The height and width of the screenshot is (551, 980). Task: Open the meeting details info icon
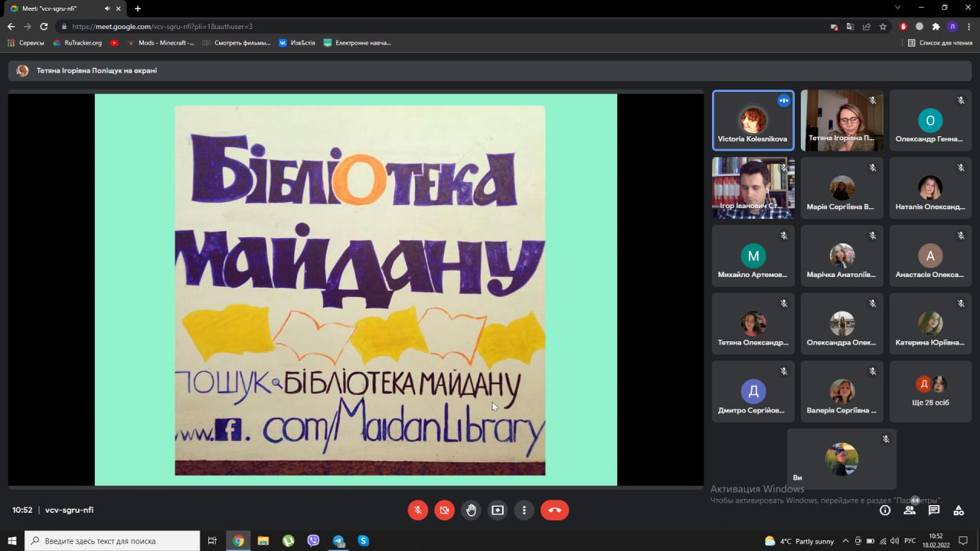[885, 510]
